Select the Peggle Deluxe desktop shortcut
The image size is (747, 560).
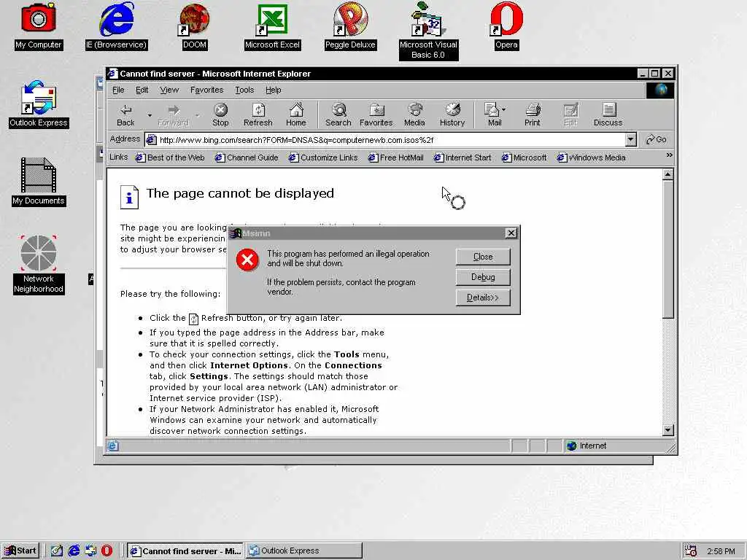[350, 26]
